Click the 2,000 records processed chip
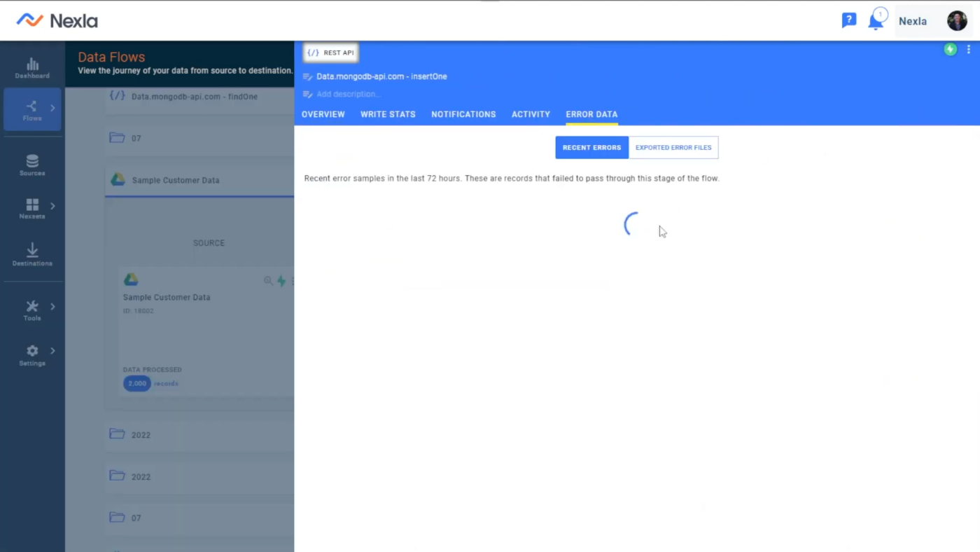The height and width of the screenshot is (552, 980). tap(137, 383)
